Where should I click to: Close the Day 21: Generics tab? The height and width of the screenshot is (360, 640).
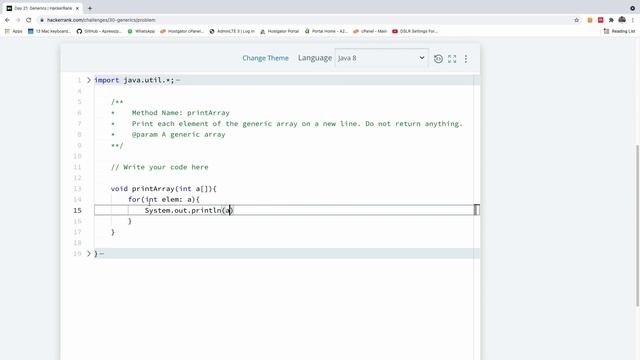coord(77,8)
